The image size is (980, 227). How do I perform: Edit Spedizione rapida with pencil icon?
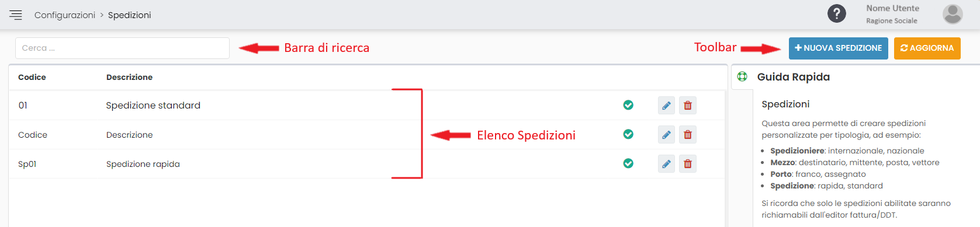[x=666, y=164]
